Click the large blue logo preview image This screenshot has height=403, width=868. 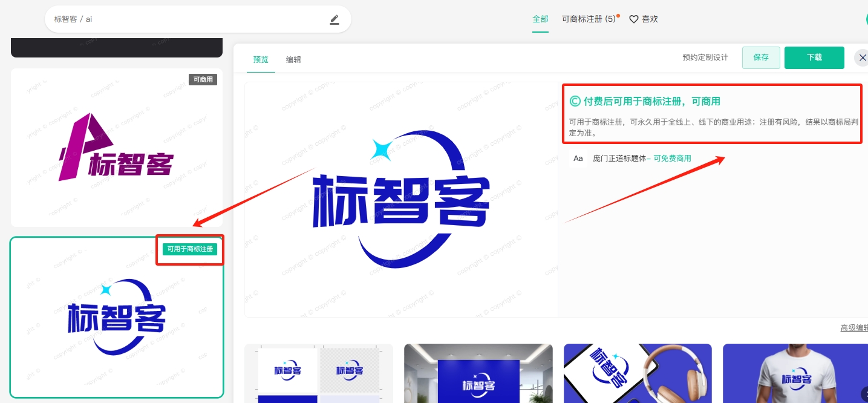401,200
